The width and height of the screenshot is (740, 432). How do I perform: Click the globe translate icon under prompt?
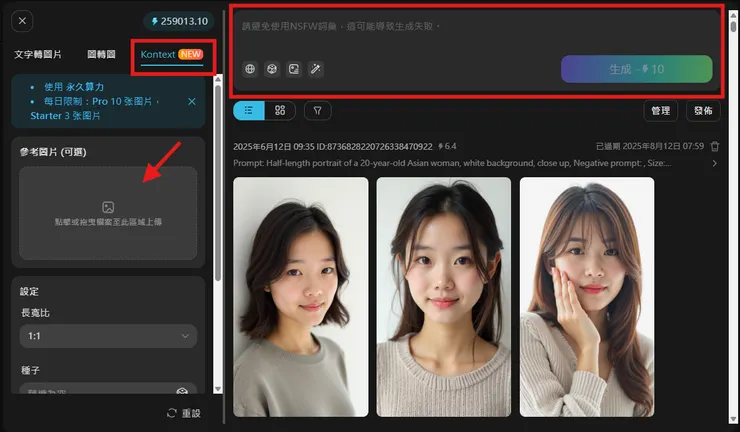click(250, 69)
